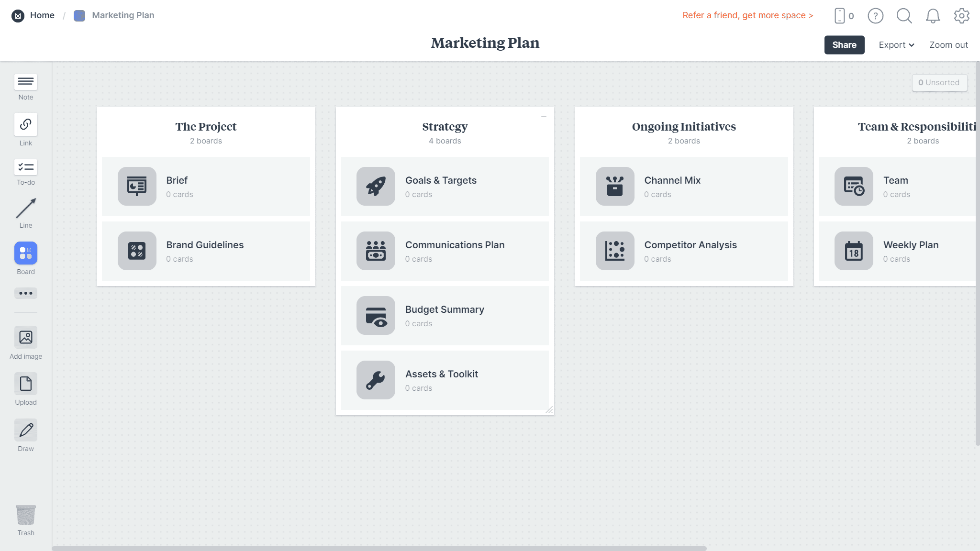This screenshot has width=980, height=551.
Task: Click the Add image tool
Action: [26, 338]
